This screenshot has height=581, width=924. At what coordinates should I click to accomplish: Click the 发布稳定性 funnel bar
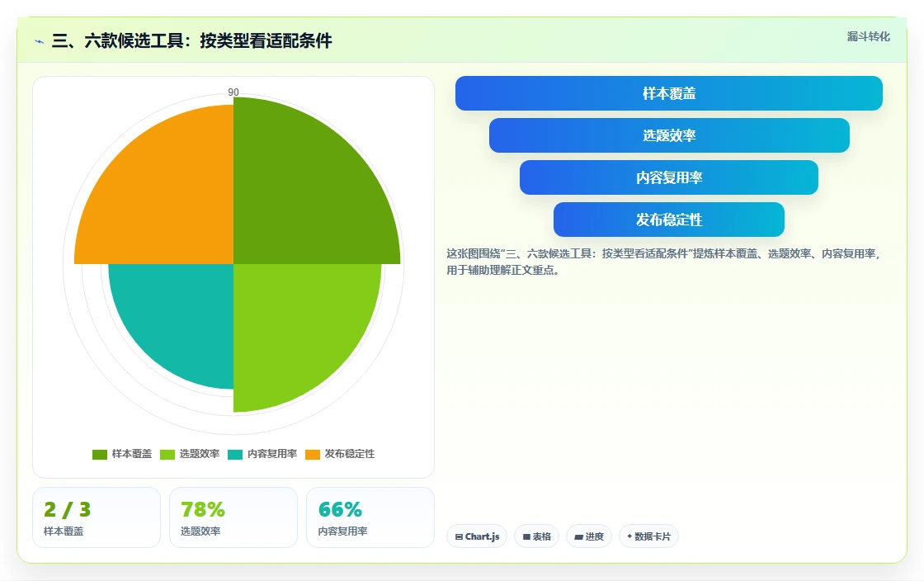(669, 220)
